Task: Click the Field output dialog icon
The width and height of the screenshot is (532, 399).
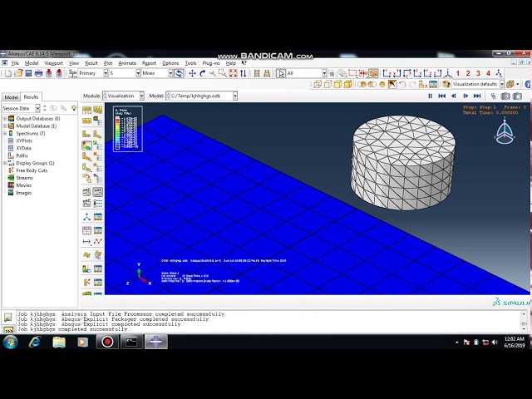Action: [x=72, y=73]
